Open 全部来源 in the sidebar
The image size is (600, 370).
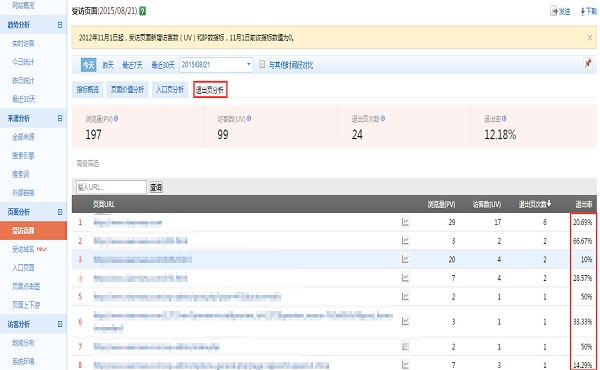pyautogui.click(x=23, y=137)
